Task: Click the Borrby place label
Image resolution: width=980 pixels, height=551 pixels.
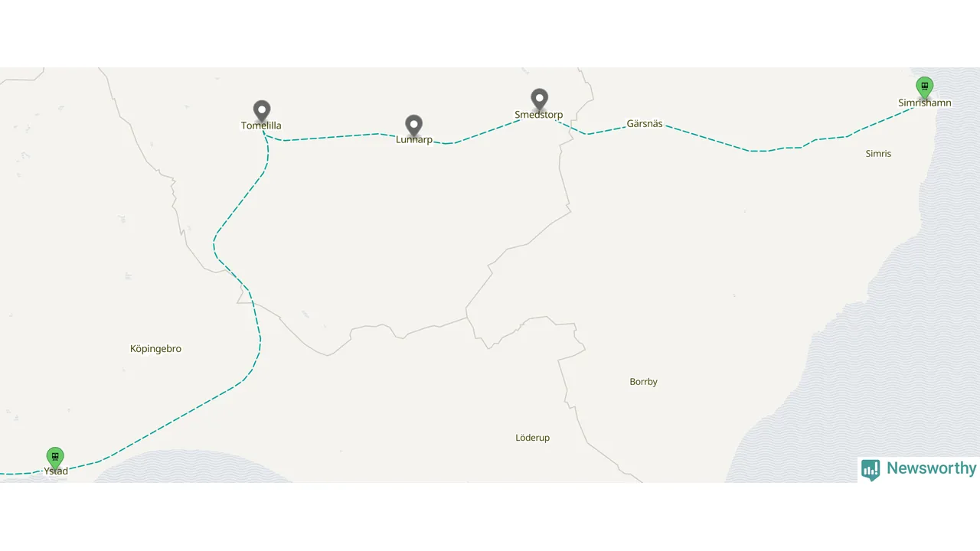Action: (643, 382)
